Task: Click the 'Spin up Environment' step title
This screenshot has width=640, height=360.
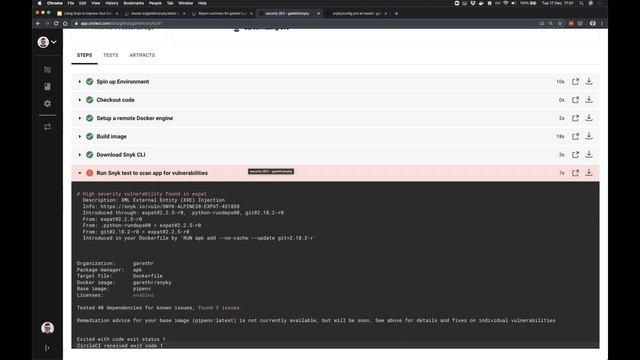Action: (x=122, y=82)
